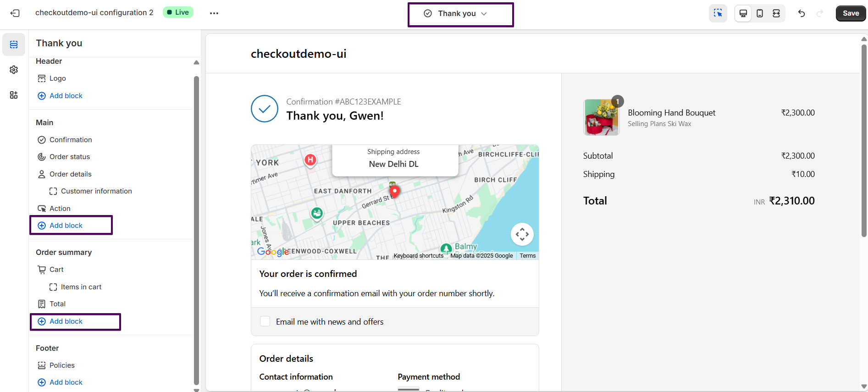Click the Blooming Hand Bouquet thumbnail
868x392 pixels.
(602, 117)
